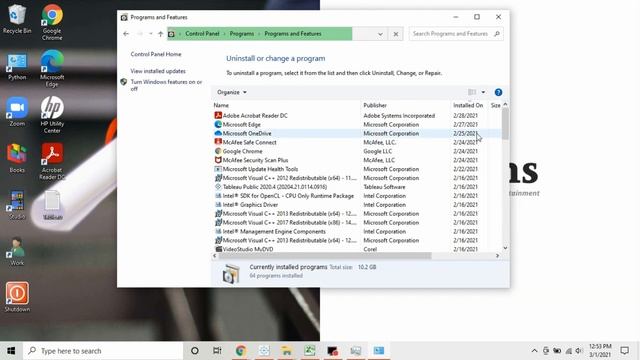The height and width of the screenshot is (360, 640).
Task: Open Task View on the taskbar
Action: tap(217, 351)
